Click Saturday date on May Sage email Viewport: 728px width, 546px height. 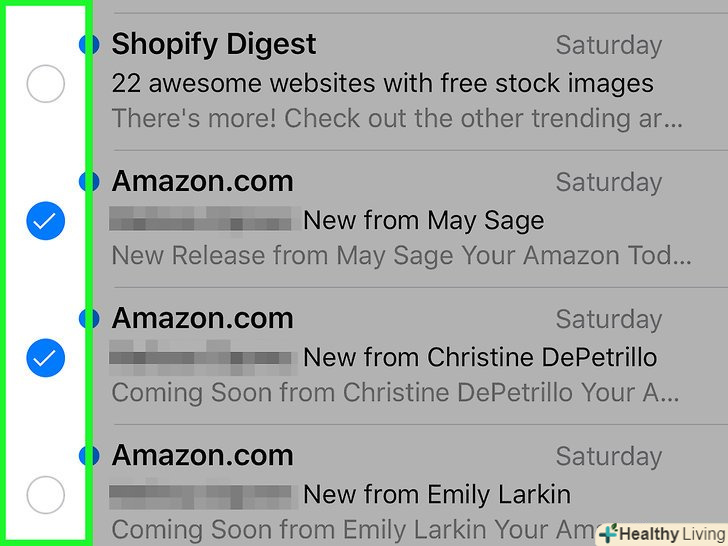tap(608, 183)
